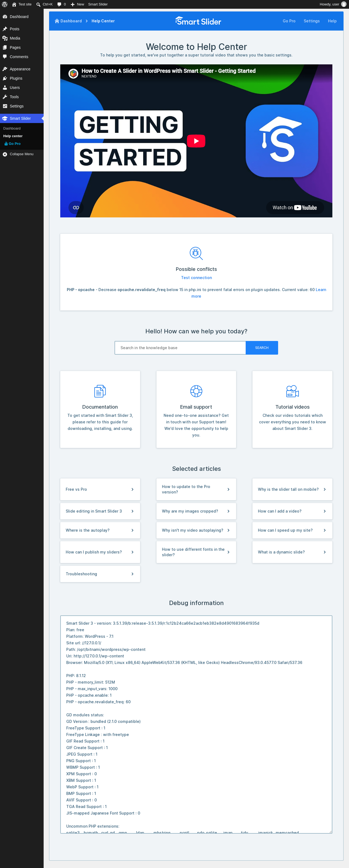Open the comments bubble icon in admin bar
349x868 pixels.
59,4
